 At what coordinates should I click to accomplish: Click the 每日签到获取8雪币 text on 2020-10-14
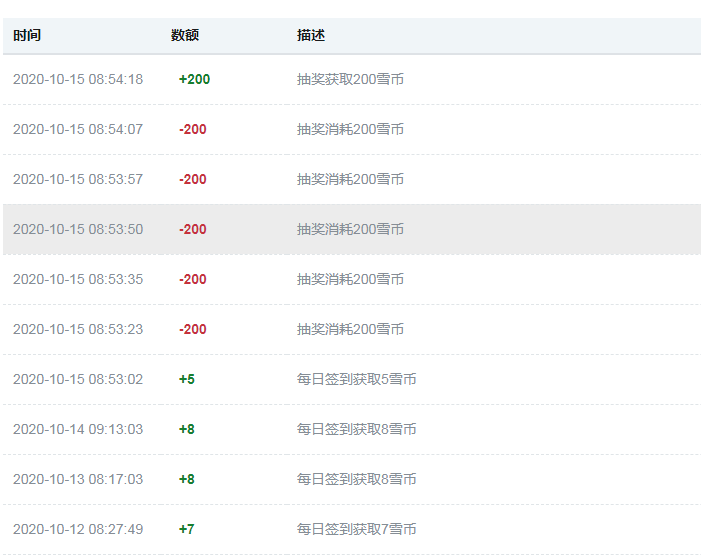click(x=356, y=430)
